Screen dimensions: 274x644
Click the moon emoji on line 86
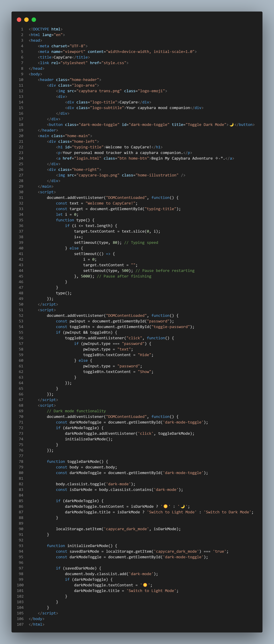click(183, 506)
